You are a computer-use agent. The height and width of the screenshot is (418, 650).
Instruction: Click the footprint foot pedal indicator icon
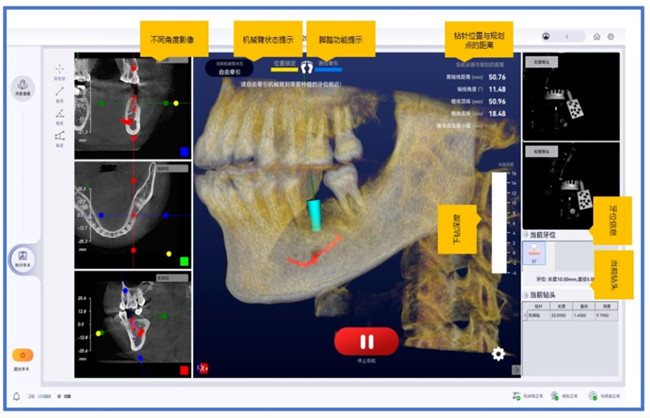click(307, 70)
